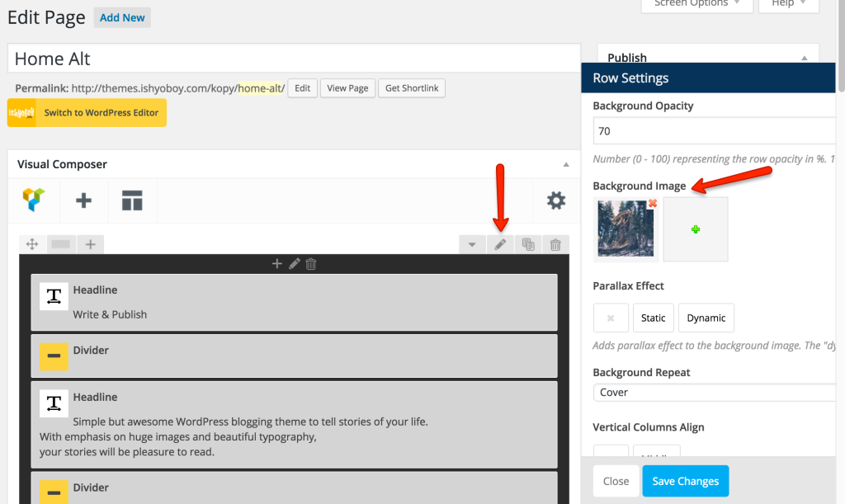The image size is (845, 504).
Task: Expand Screen Options
Action: [696, 4]
